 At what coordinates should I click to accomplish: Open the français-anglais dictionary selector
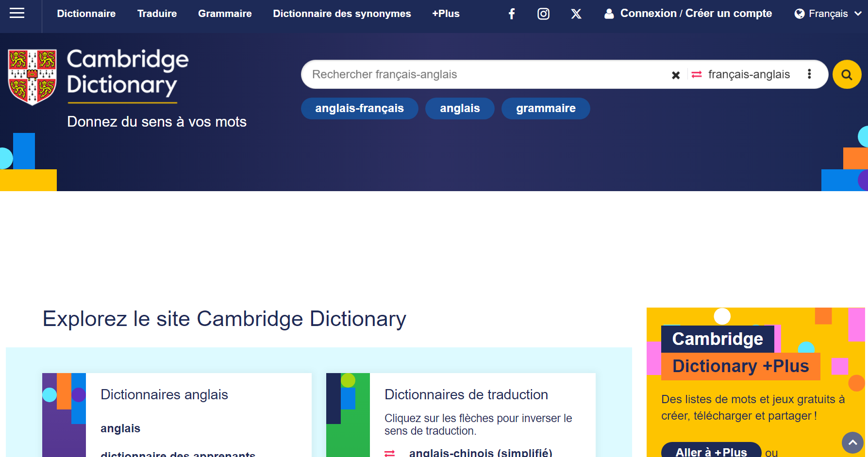click(x=749, y=74)
